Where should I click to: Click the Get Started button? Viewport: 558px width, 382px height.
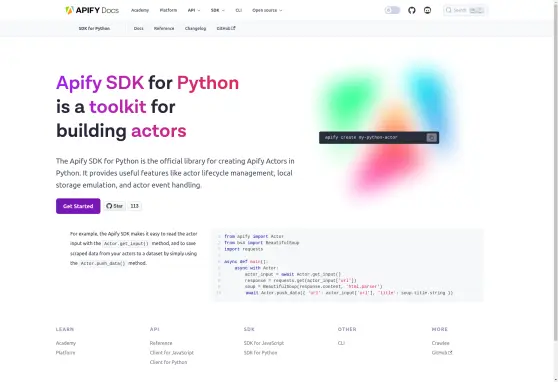point(78,206)
